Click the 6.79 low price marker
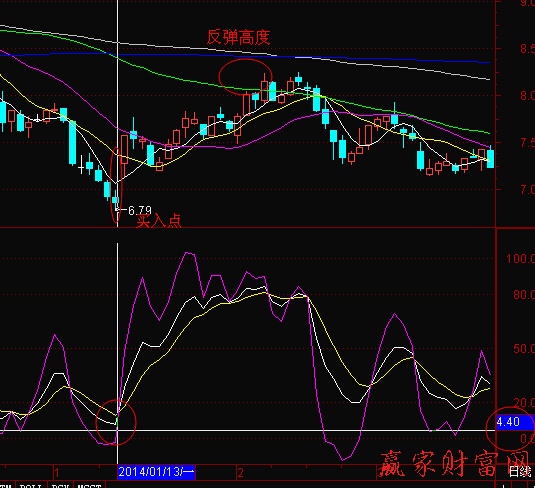The image size is (535, 488). [x=139, y=210]
